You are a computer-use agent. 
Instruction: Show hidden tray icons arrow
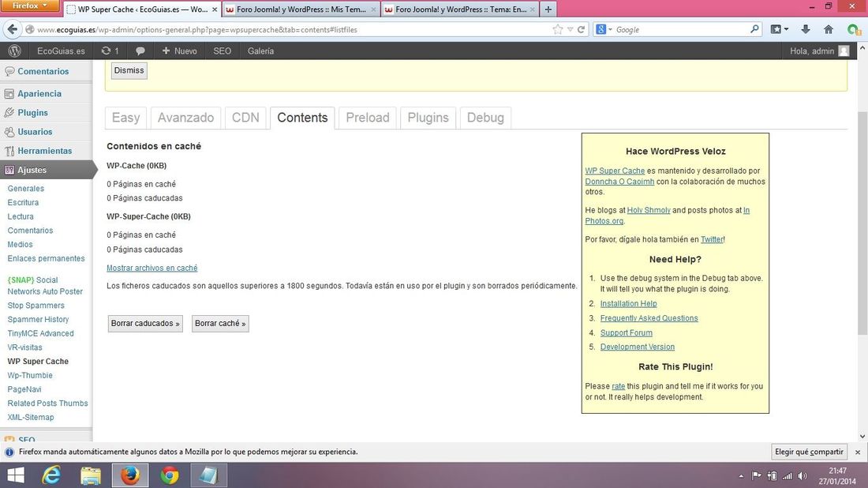741,476
